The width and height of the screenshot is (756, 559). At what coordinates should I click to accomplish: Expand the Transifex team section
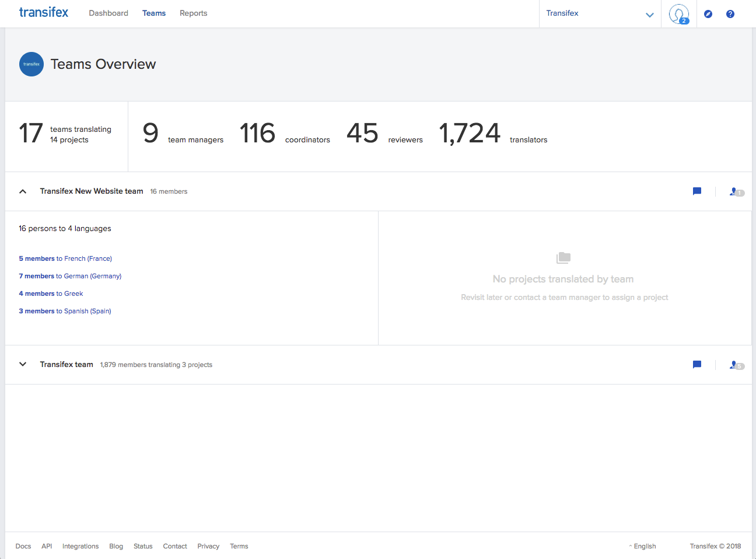pos(23,364)
